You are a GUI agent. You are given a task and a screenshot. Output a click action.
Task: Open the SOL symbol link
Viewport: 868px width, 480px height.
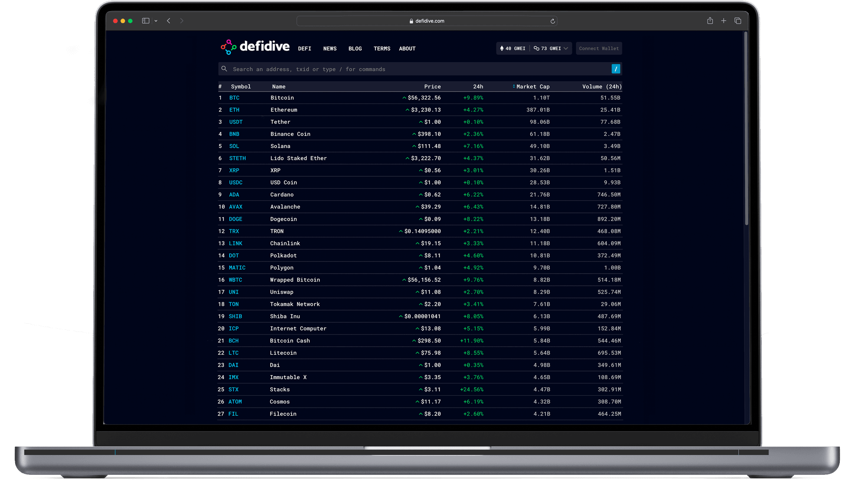[234, 146]
